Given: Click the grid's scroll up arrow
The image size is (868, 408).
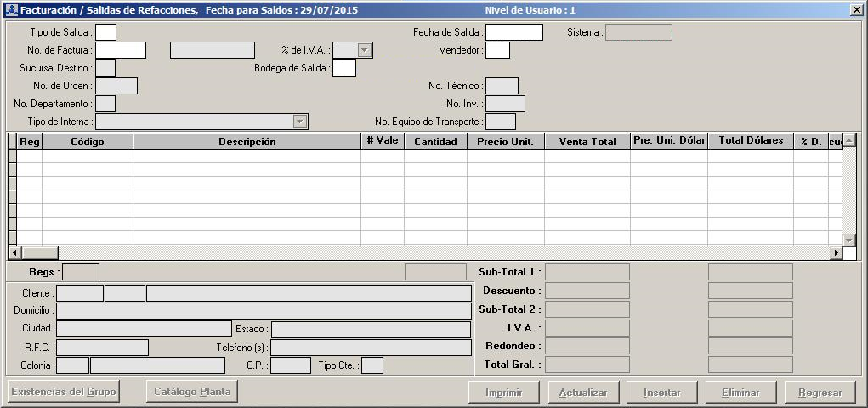Looking at the screenshot, I should pyautogui.click(x=848, y=140).
